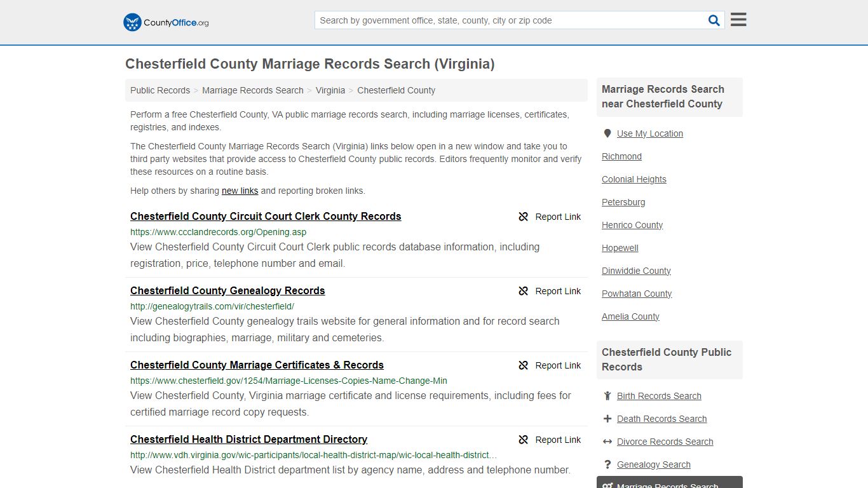The image size is (868, 488).
Task: Select Use My Location
Action: (x=650, y=133)
